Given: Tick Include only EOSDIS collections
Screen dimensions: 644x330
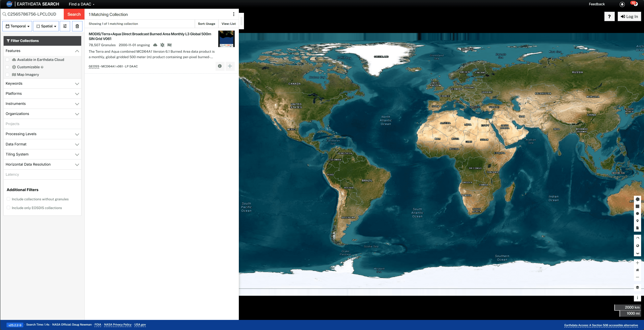Looking at the screenshot, I should [9, 208].
